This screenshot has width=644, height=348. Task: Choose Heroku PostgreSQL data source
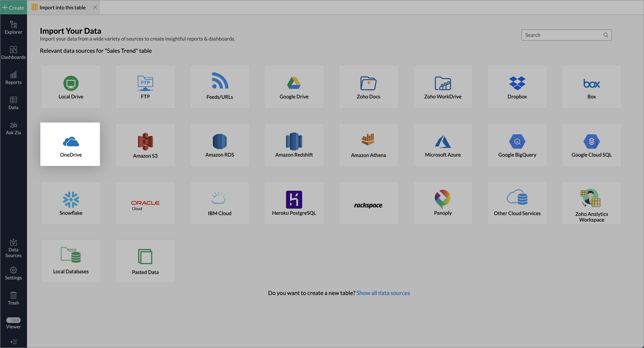(294, 203)
